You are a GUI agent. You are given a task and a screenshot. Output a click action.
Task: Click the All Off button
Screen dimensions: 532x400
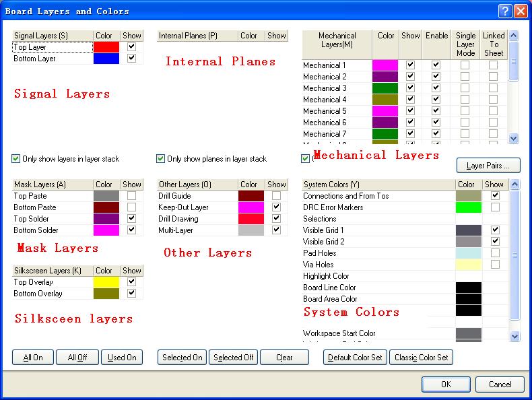point(77,358)
